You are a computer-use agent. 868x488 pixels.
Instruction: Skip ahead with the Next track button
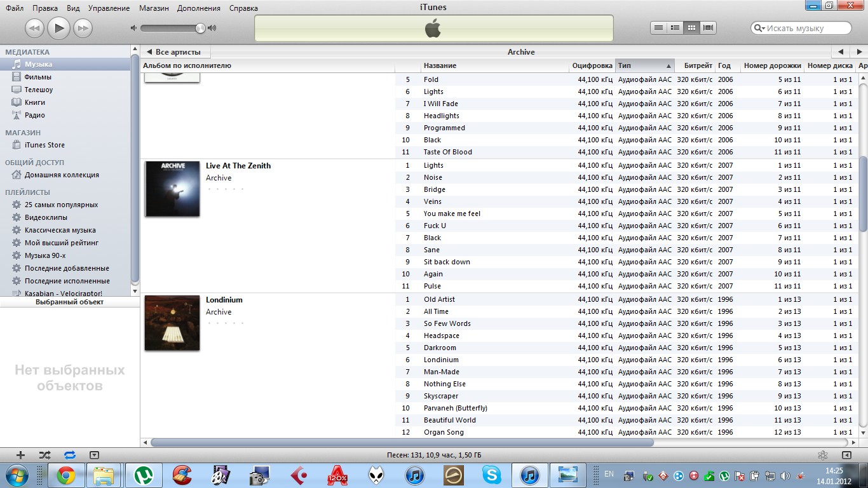(83, 28)
